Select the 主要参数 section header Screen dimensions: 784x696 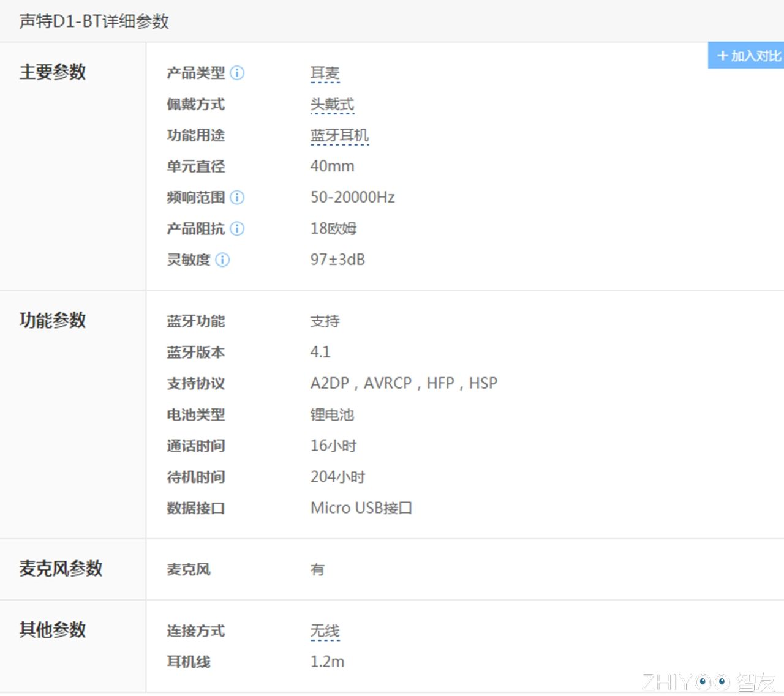point(52,72)
